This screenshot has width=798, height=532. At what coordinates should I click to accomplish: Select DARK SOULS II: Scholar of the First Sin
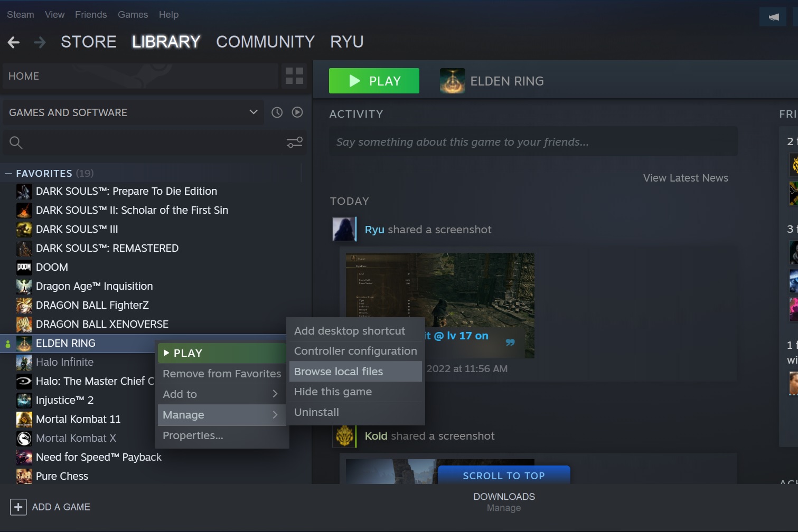click(132, 210)
